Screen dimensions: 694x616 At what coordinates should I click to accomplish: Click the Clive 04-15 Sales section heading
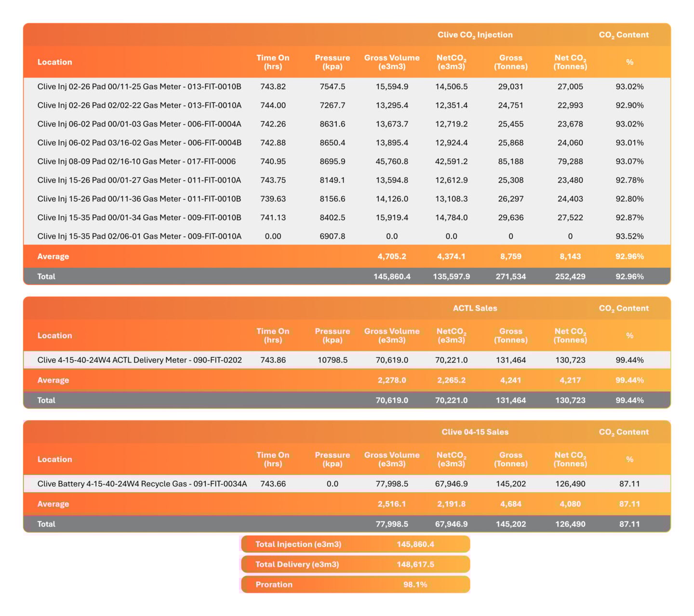coord(475,432)
